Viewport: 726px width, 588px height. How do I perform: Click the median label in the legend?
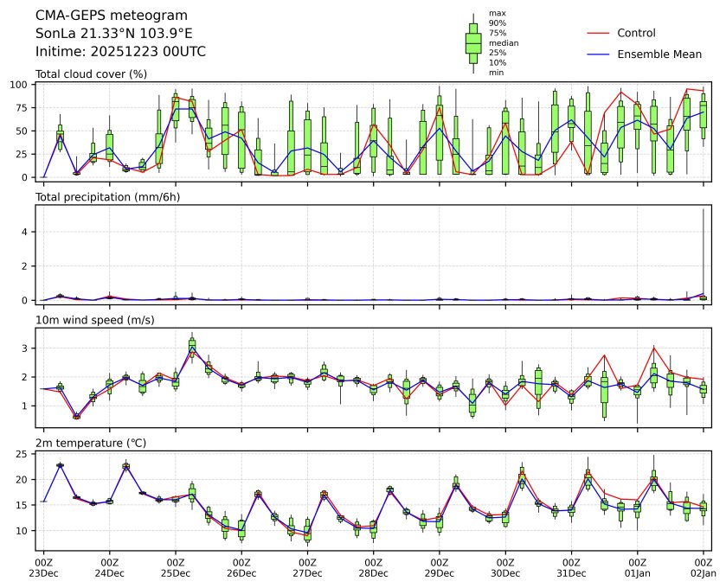click(504, 42)
